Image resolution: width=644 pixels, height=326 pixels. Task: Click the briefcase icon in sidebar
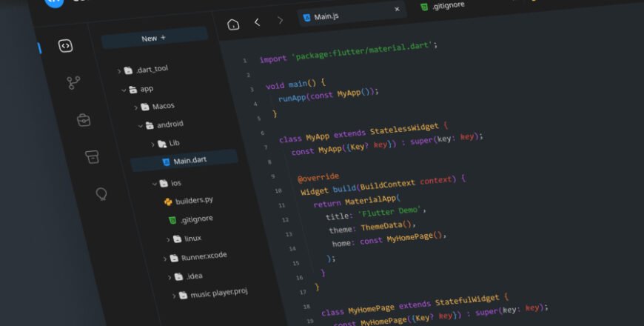[x=83, y=119]
